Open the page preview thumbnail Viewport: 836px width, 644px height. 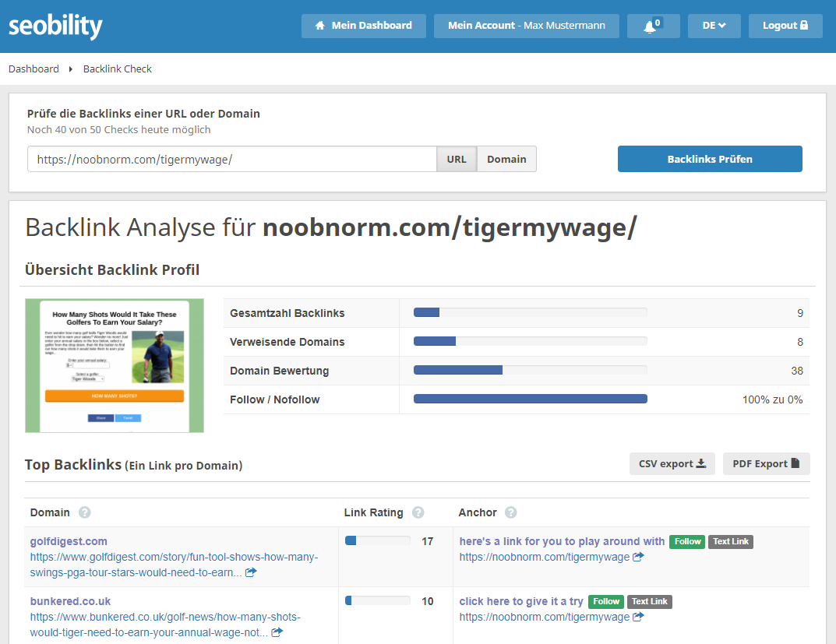point(115,365)
